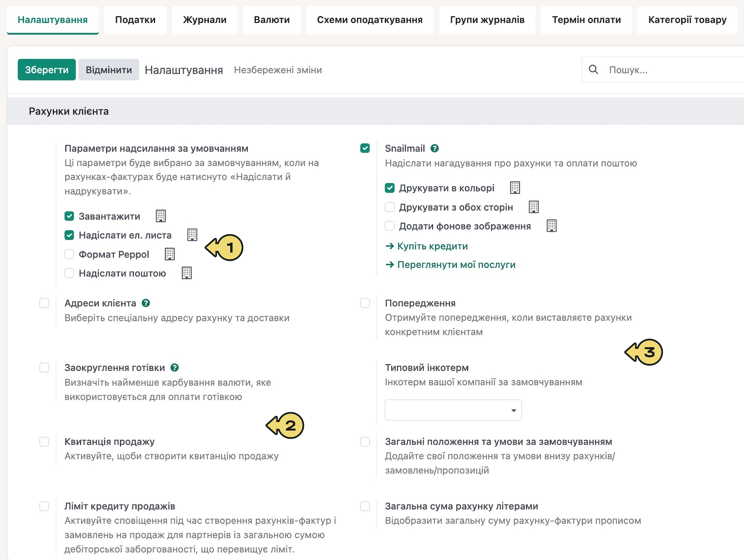Click the search magnifier icon
The height and width of the screenshot is (560, 744).
pyautogui.click(x=593, y=69)
